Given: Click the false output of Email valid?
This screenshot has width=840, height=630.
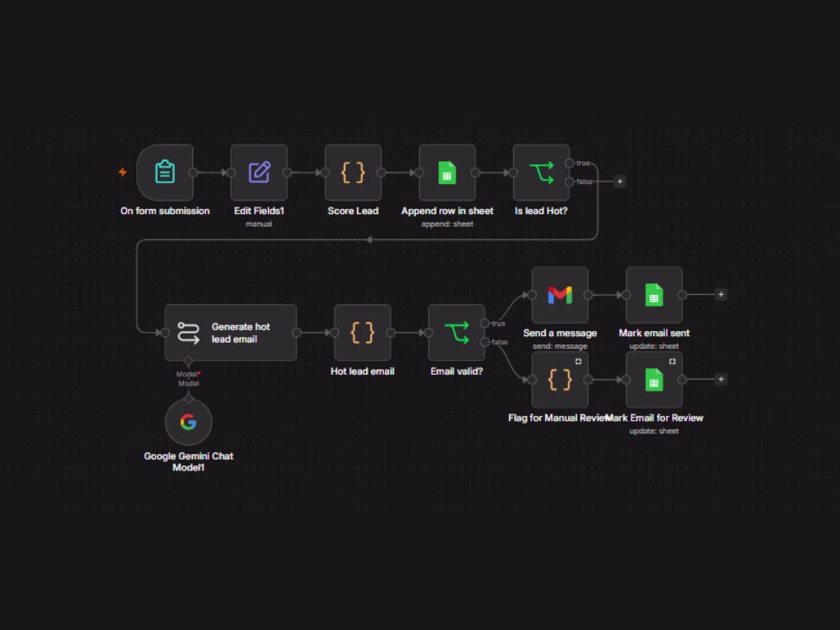Looking at the screenshot, I should (x=485, y=342).
